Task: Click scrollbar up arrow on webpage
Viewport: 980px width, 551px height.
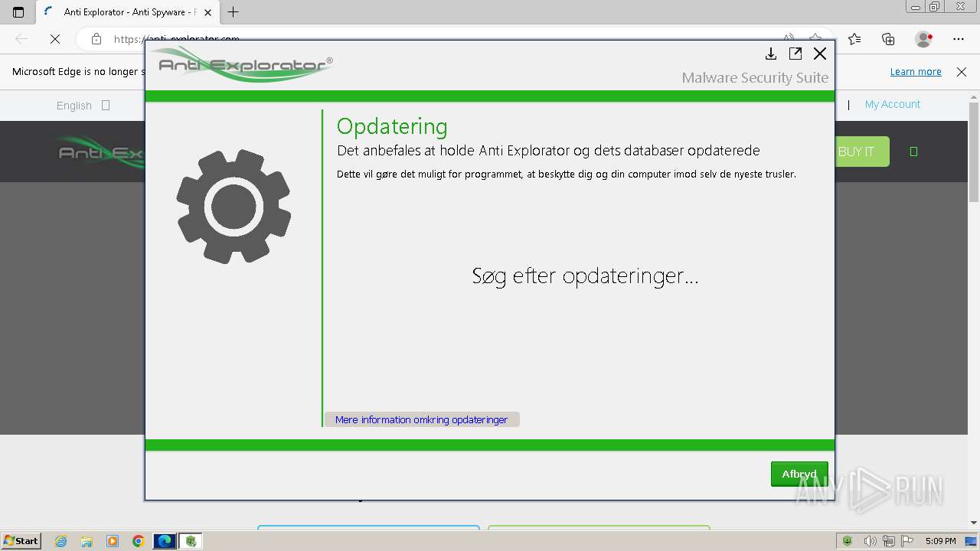Action: [974, 96]
